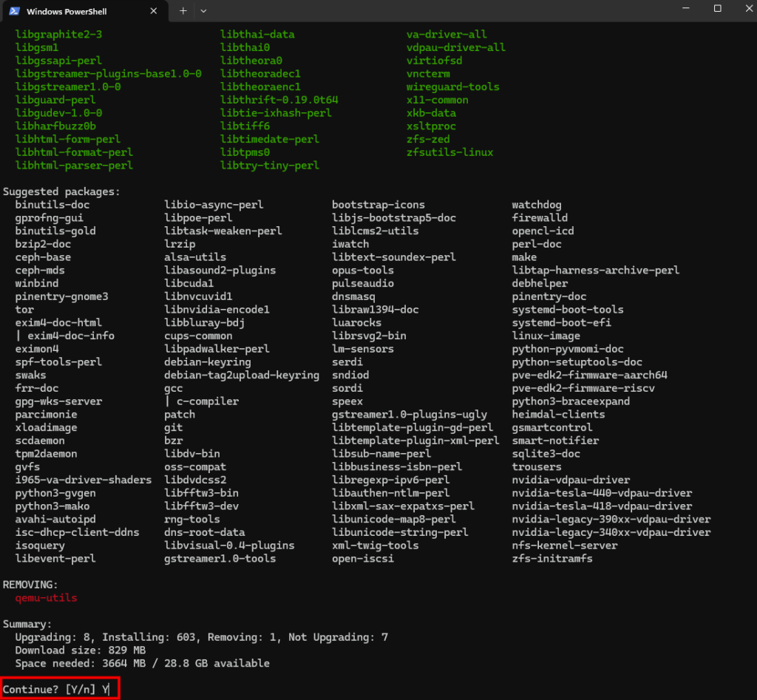Click the wireguard-tools package name
The height and width of the screenshot is (700, 757).
point(453,87)
